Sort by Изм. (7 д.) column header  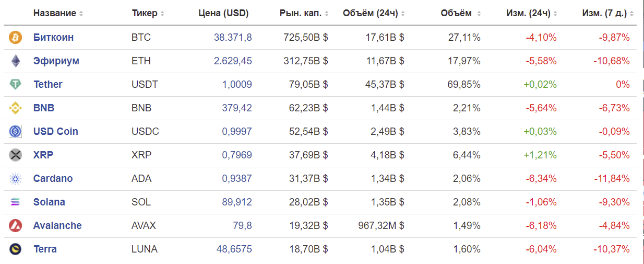click(x=607, y=13)
